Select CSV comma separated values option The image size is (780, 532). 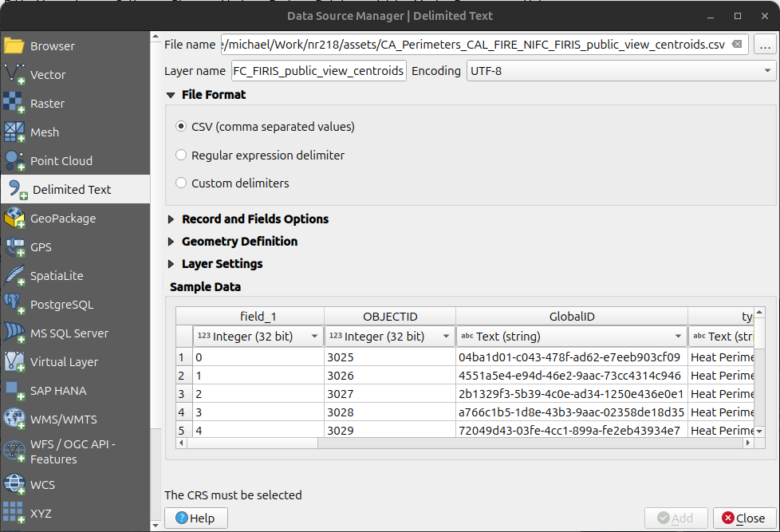(181, 127)
